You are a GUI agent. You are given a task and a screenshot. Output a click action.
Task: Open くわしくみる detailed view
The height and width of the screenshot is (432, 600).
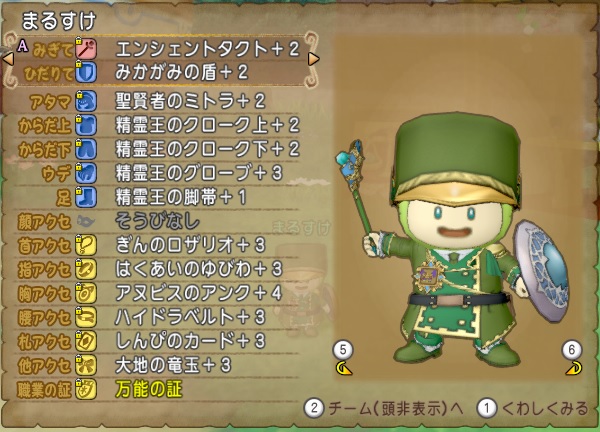[x=532, y=408]
